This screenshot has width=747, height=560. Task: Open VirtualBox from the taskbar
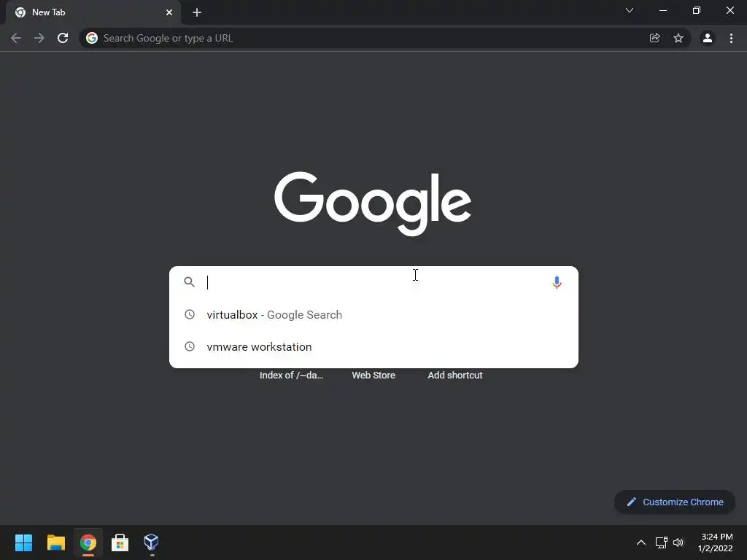[x=152, y=542]
